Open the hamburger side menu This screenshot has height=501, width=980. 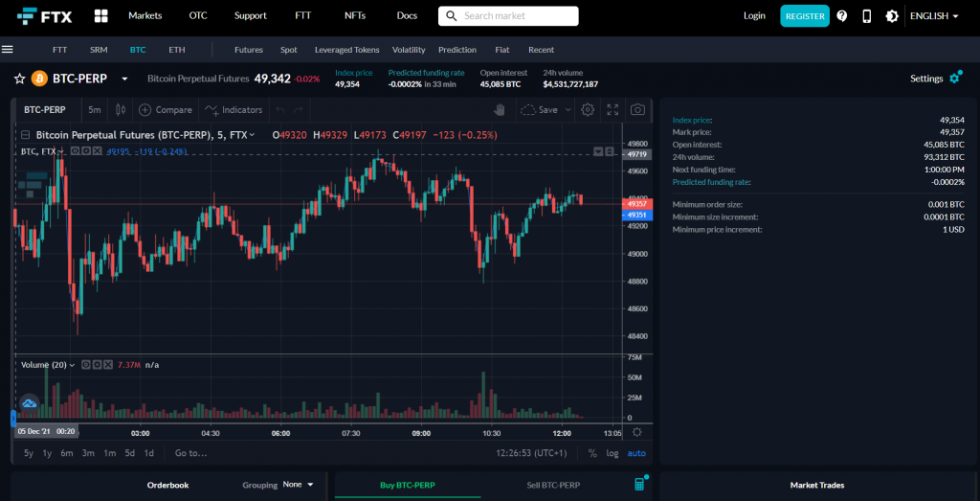(8, 50)
